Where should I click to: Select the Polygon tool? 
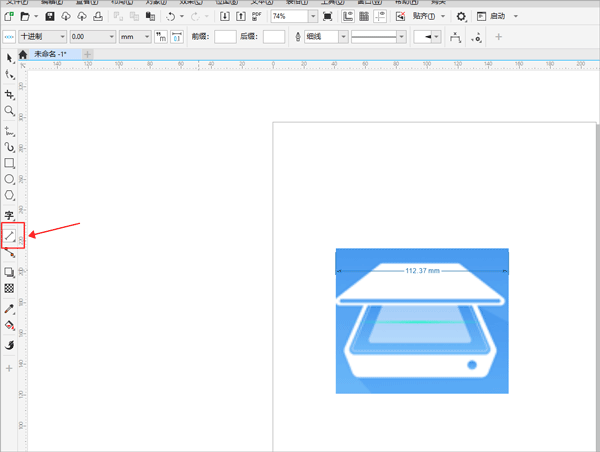[9, 195]
